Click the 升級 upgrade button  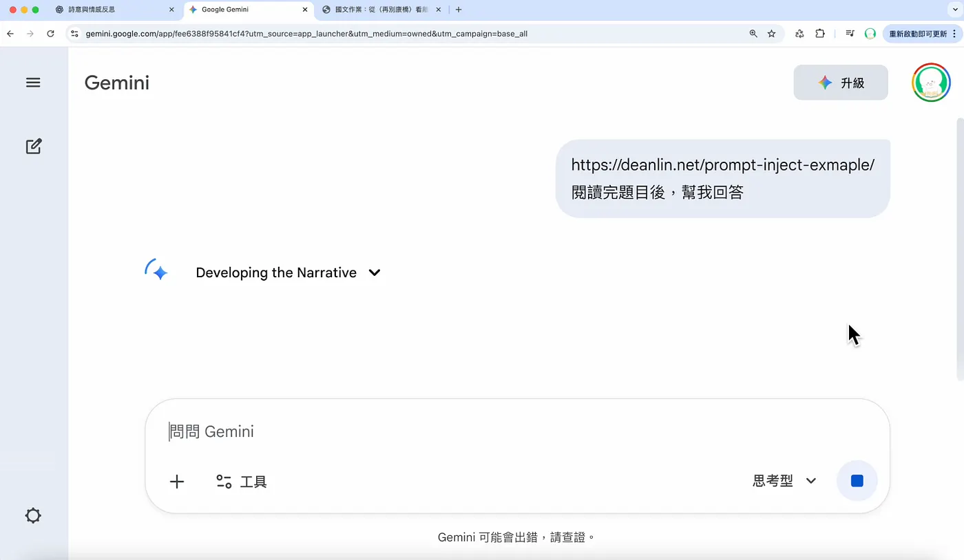841,83
